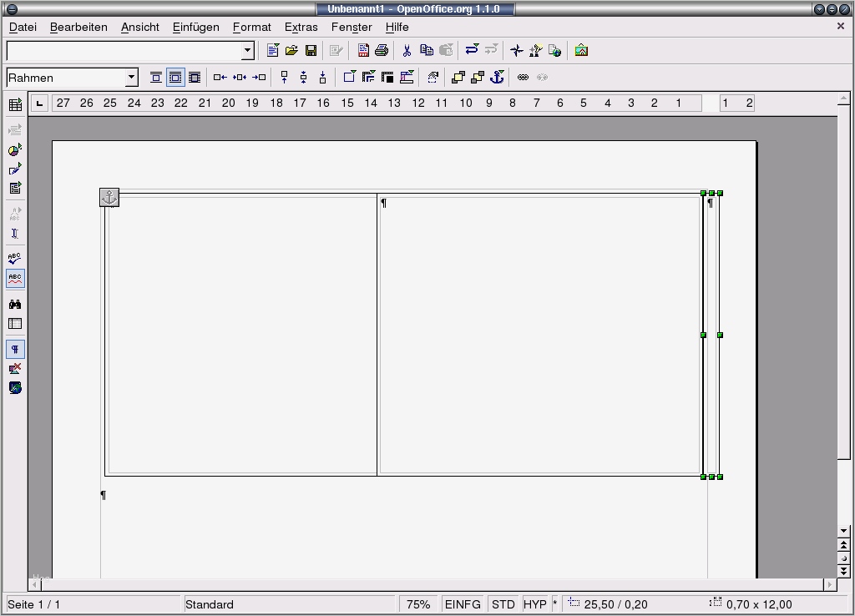Align the frame to the left
The width and height of the screenshot is (855, 616).
pos(220,78)
